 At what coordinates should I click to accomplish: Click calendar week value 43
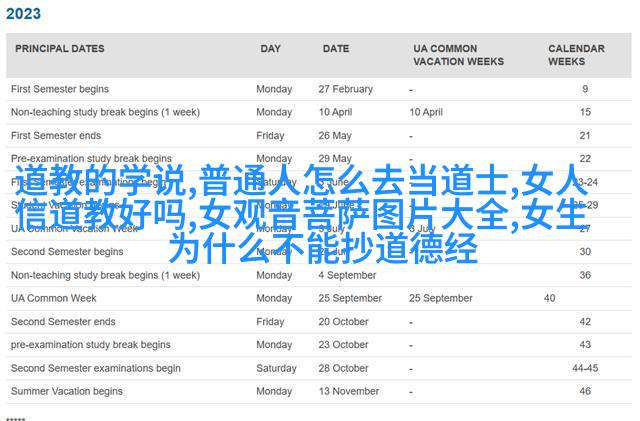pos(585,345)
